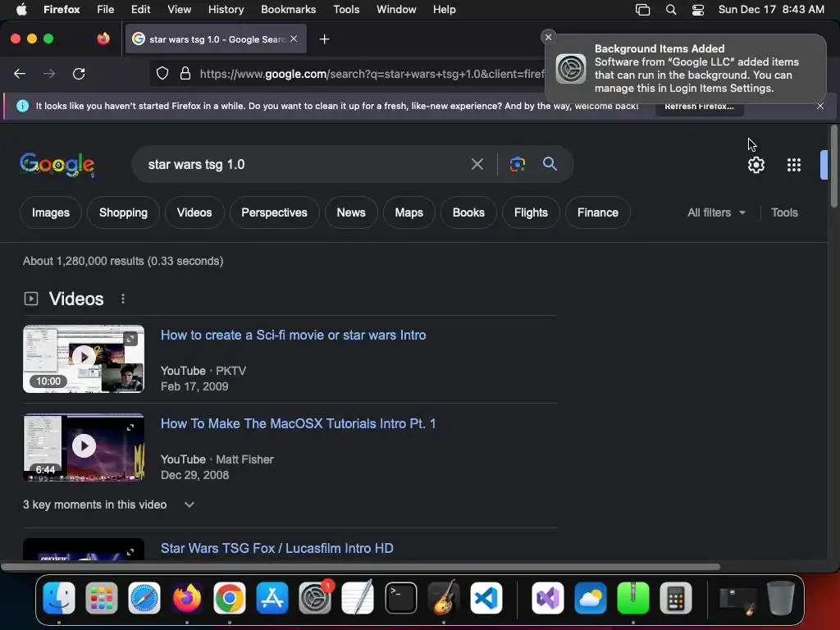Play the 10:00 video thumbnail
Image resolution: width=840 pixels, height=630 pixels.
[84, 359]
